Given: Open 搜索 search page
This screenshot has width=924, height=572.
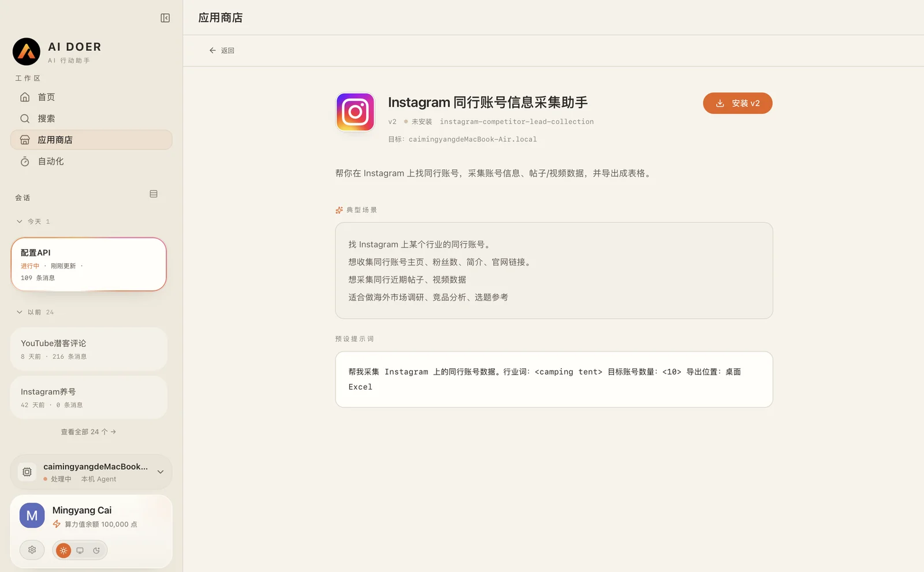Looking at the screenshot, I should click(x=91, y=118).
